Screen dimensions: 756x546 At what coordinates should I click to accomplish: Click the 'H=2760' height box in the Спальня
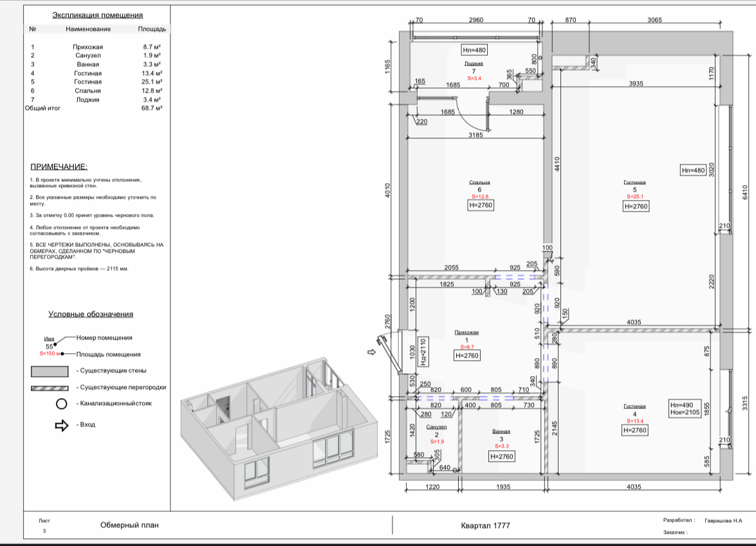[481, 205]
